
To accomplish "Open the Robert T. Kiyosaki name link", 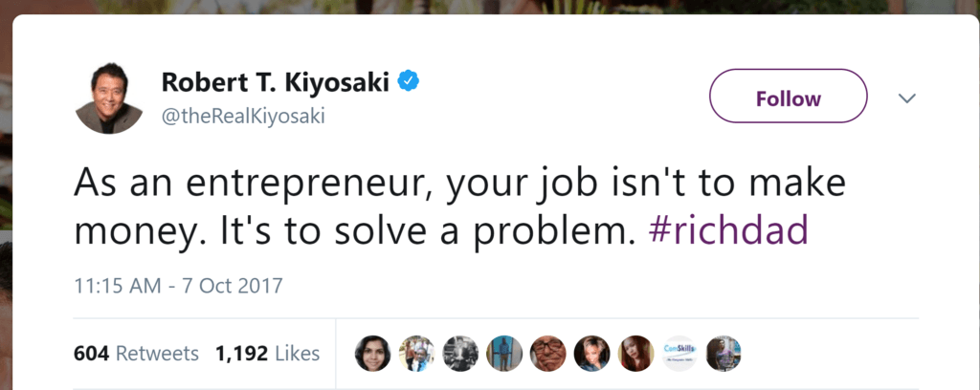I will [x=276, y=82].
